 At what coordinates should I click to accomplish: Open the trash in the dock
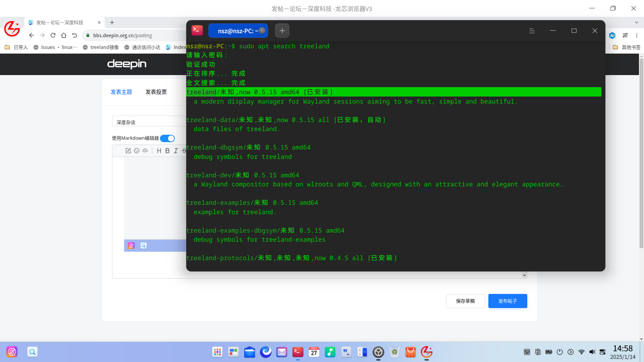394,352
